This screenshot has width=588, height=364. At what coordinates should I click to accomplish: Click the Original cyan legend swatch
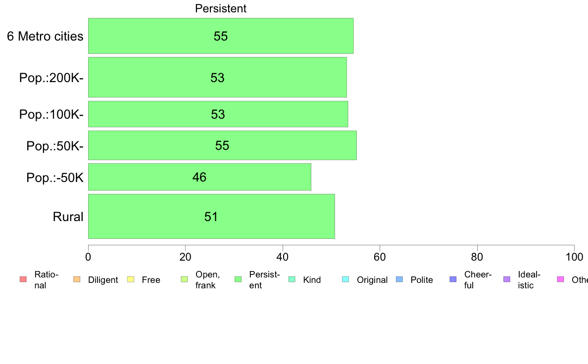coord(346,279)
